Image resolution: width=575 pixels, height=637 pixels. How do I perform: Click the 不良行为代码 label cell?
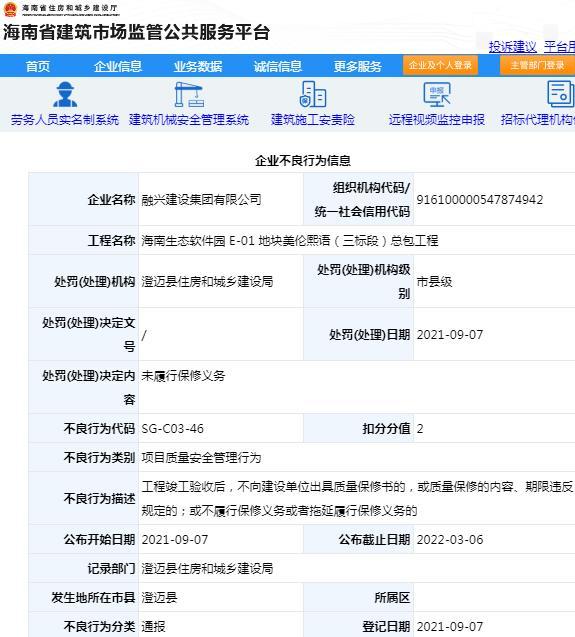pos(84,429)
